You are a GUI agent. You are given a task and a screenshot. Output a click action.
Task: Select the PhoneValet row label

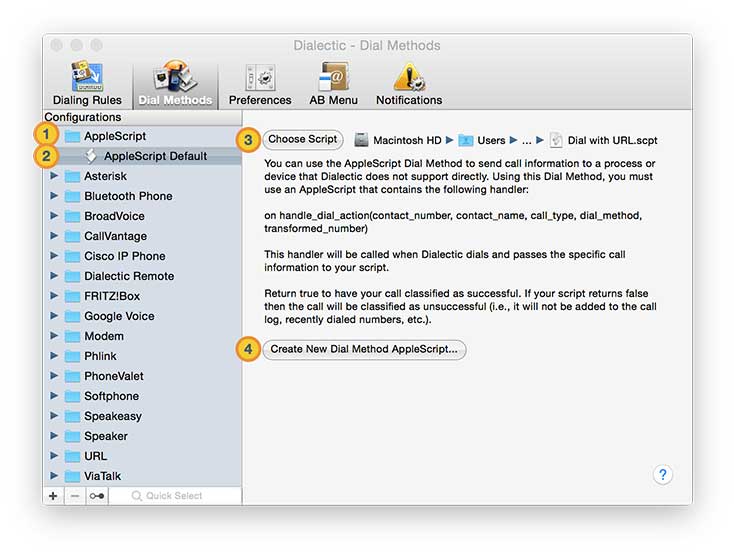114,376
